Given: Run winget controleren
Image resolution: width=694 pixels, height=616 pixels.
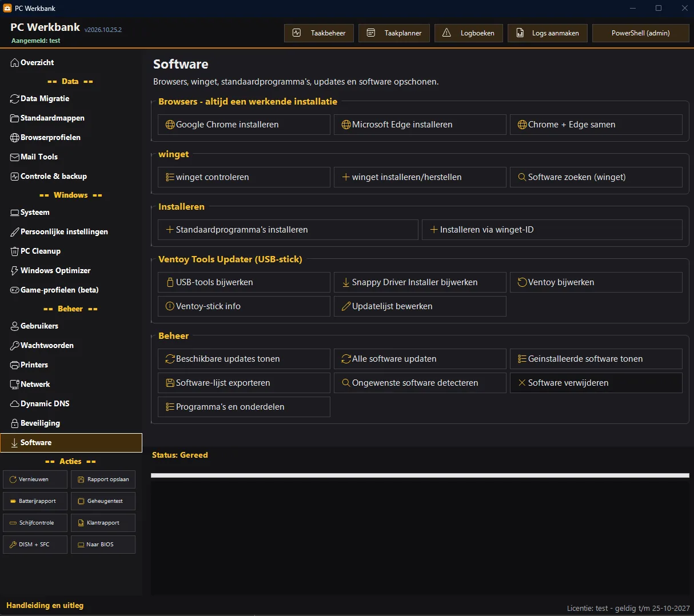Looking at the screenshot, I should pyautogui.click(x=244, y=177).
